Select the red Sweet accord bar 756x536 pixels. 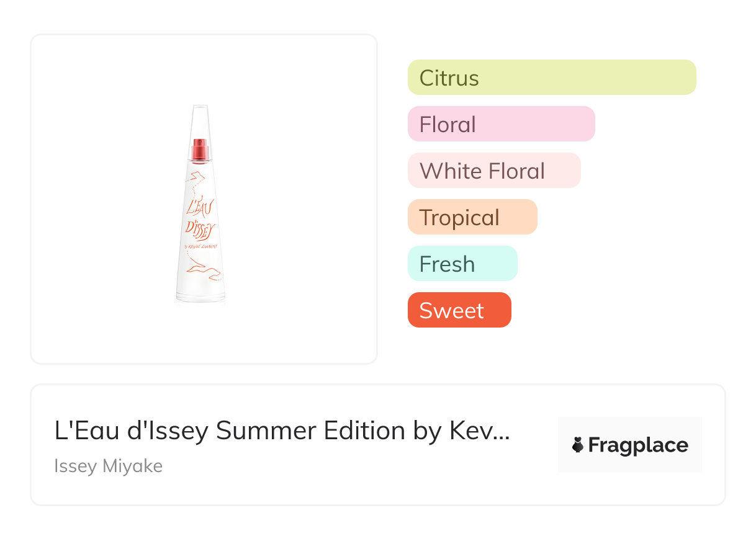[x=459, y=310]
